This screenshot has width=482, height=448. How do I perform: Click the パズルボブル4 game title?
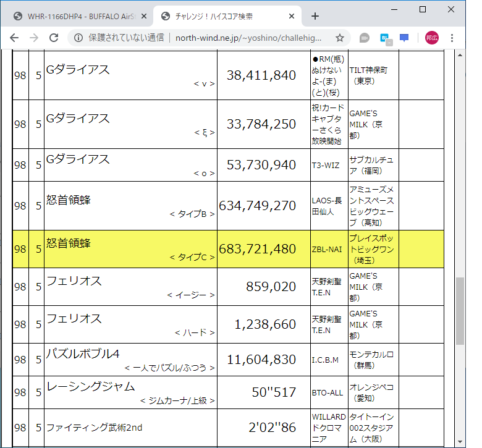[x=83, y=354]
